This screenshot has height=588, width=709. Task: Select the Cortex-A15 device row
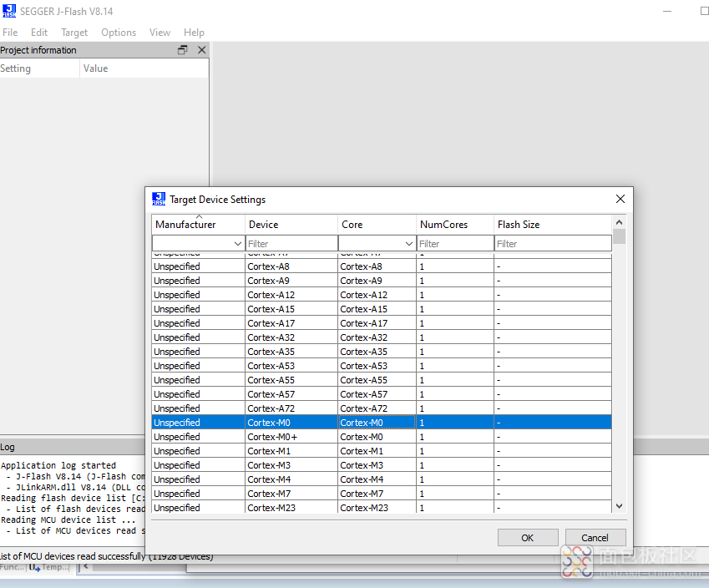382,309
